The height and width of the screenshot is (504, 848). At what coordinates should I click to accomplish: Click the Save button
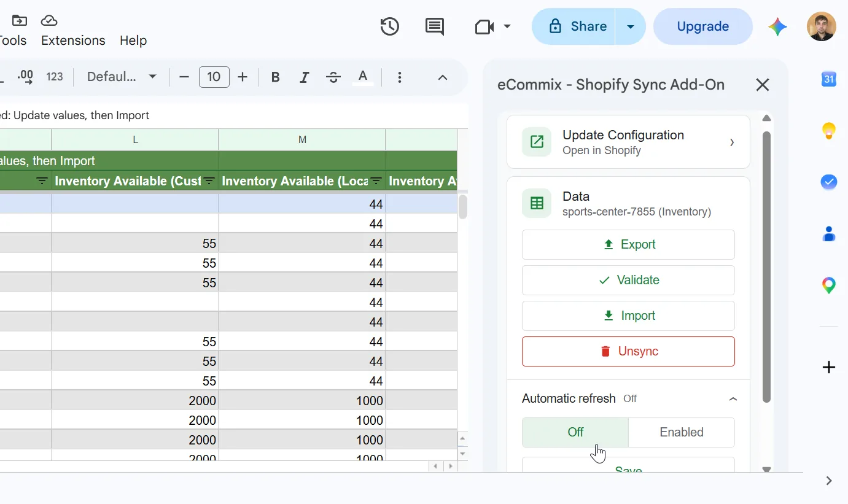point(628,465)
